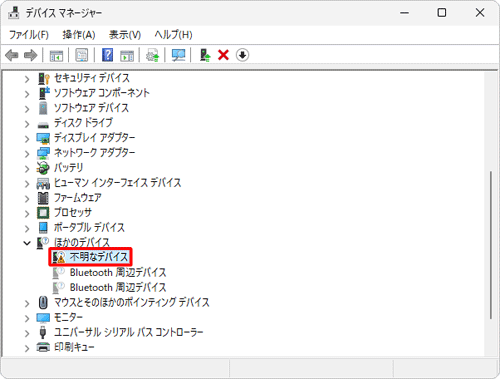500x379 pixels.
Task: Expand the ディスク ドライブ node
Action: (x=27, y=124)
